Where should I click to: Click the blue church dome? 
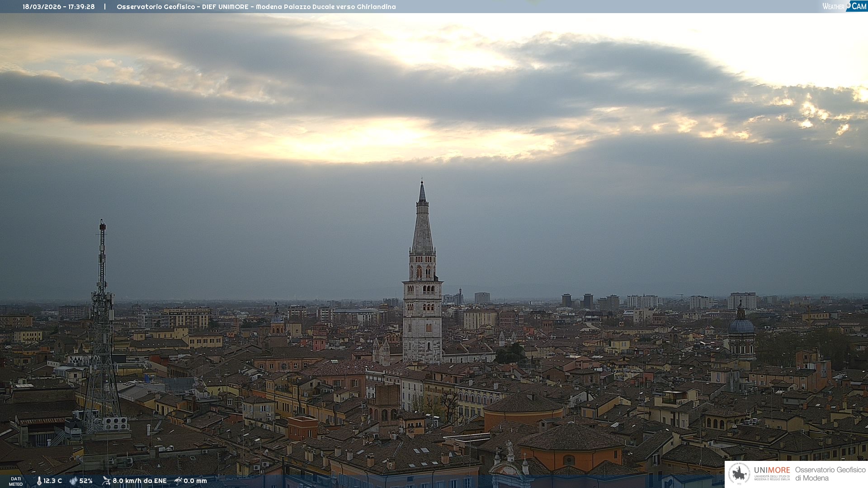pyautogui.click(x=741, y=326)
